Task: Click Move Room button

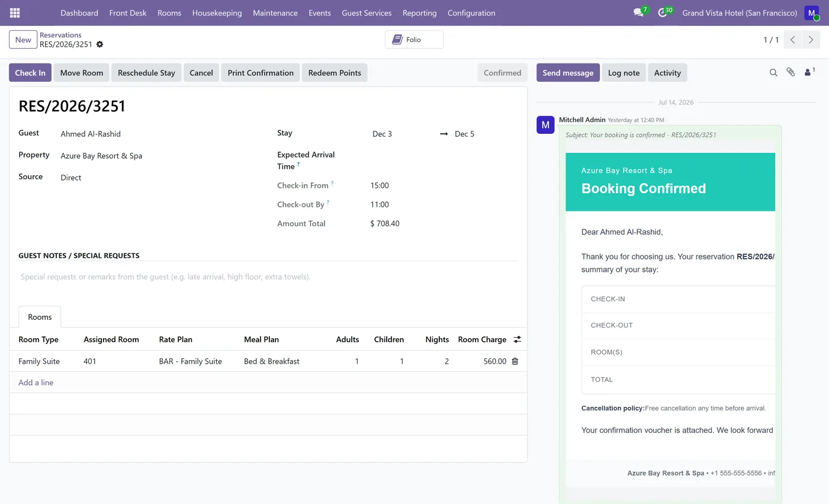Action: pyautogui.click(x=82, y=73)
